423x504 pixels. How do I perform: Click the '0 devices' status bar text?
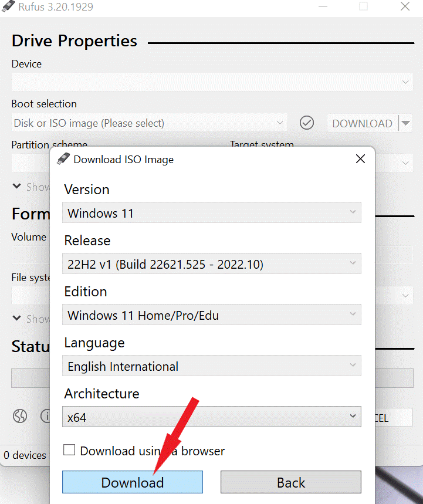click(x=25, y=455)
